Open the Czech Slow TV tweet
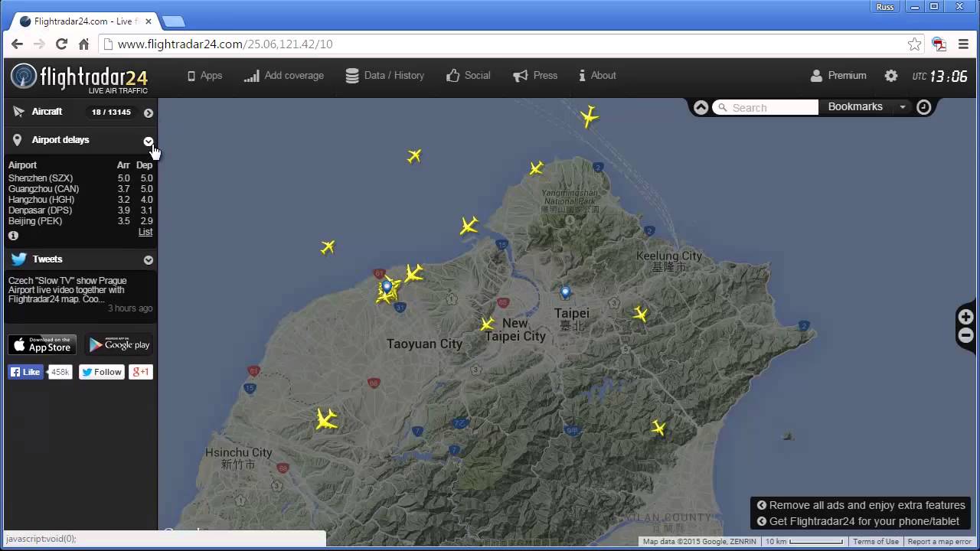This screenshot has width=980, height=551. 67,290
